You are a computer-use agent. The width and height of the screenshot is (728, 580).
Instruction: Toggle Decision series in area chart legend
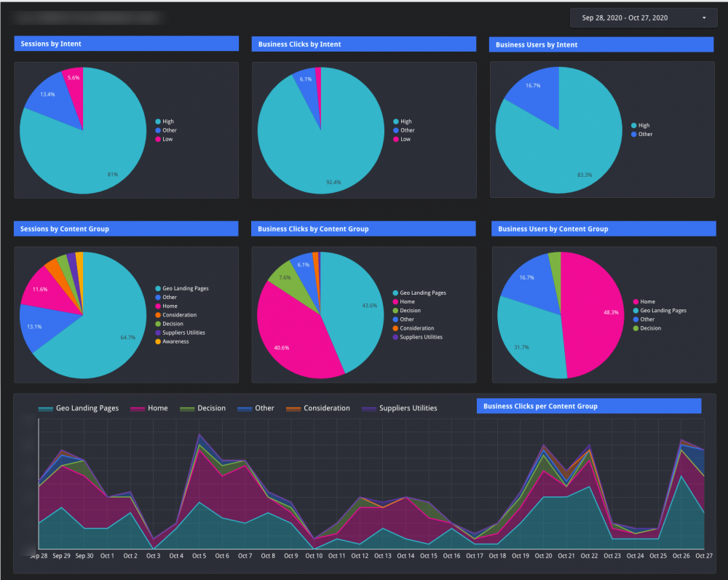tap(202, 408)
